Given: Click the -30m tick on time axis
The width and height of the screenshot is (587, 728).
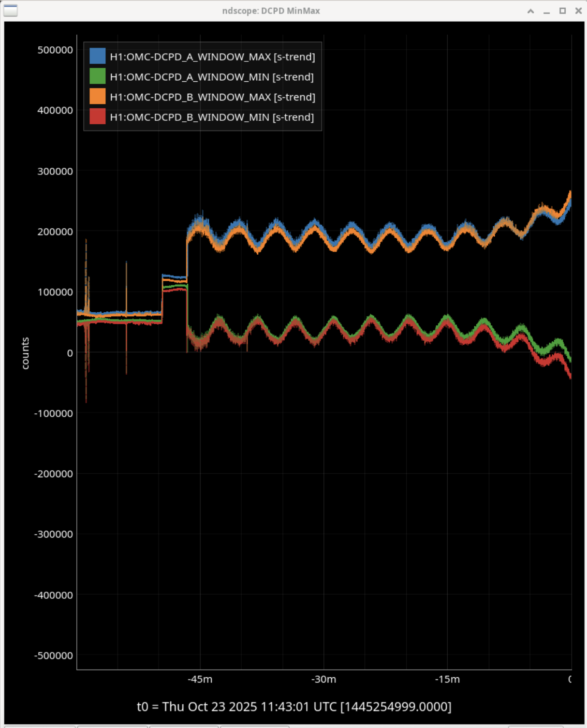Looking at the screenshot, I should pyautogui.click(x=323, y=679).
